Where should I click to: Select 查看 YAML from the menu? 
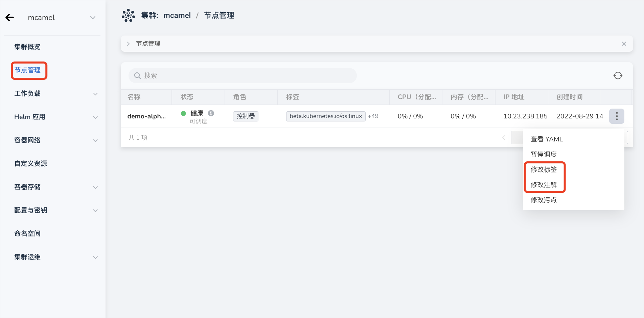(x=547, y=139)
